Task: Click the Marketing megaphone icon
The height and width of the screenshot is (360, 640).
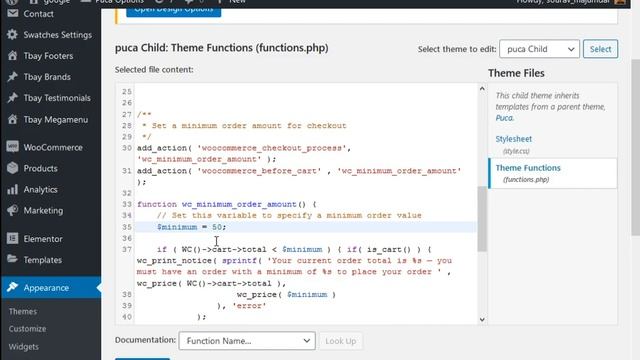Action: coord(13,210)
